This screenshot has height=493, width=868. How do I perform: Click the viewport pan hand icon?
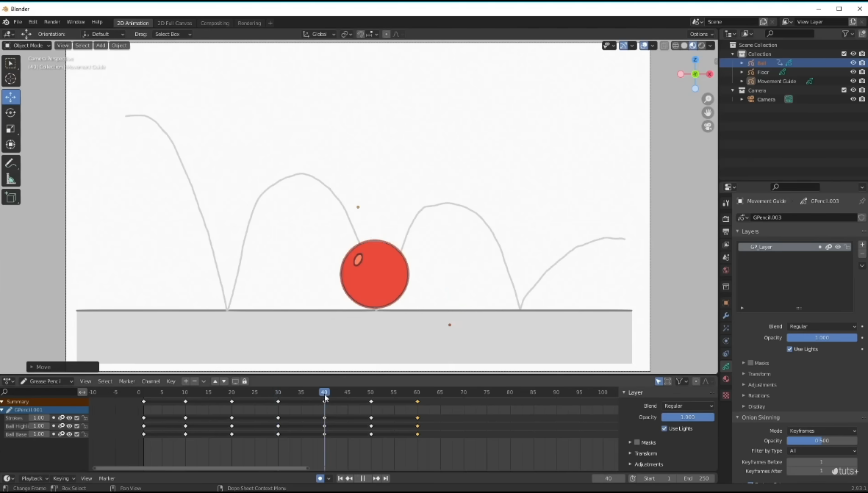(x=708, y=113)
